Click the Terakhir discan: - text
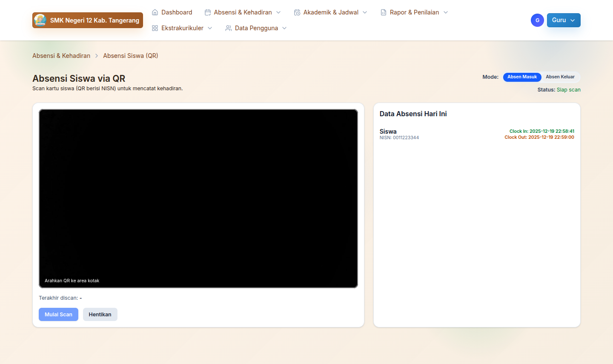 coord(60,298)
